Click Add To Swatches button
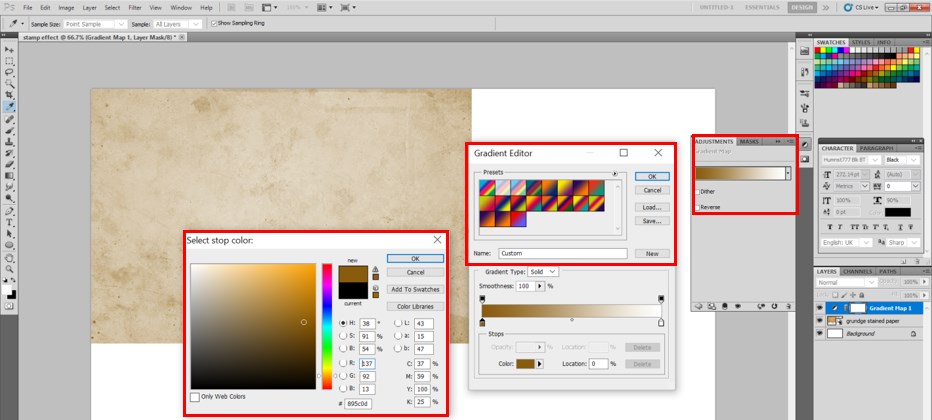Screen dimensions: 932x420 415,289
